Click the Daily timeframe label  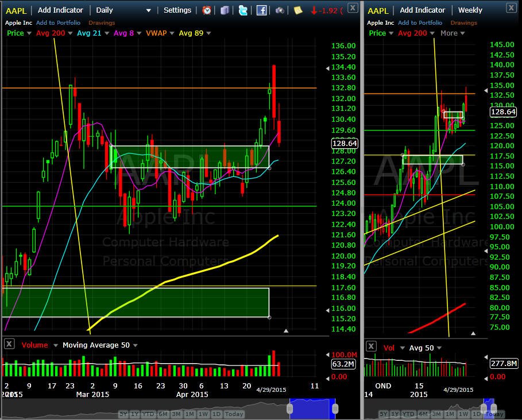pos(105,10)
